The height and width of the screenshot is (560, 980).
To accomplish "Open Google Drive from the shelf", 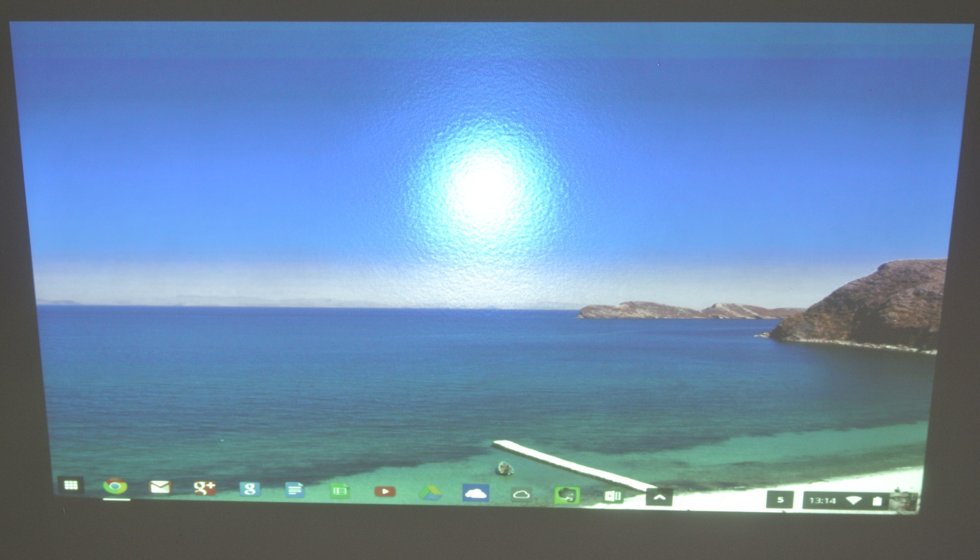I will click(x=430, y=493).
